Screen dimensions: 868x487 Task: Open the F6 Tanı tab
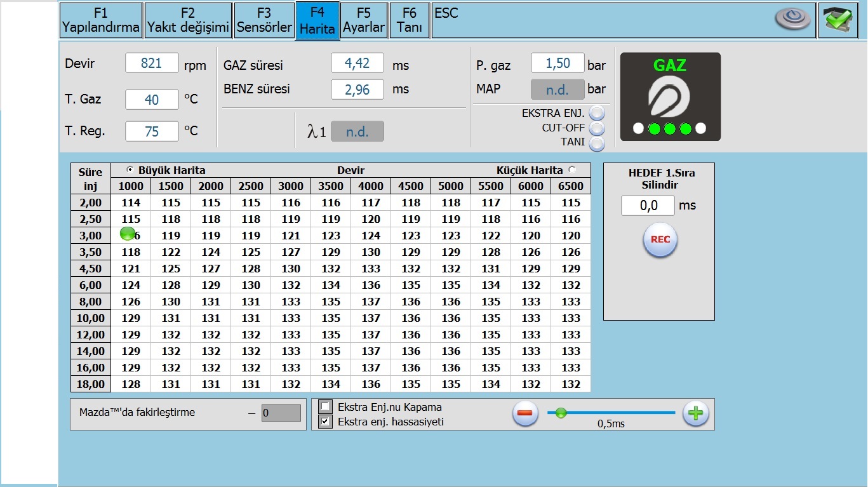pos(410,20)
